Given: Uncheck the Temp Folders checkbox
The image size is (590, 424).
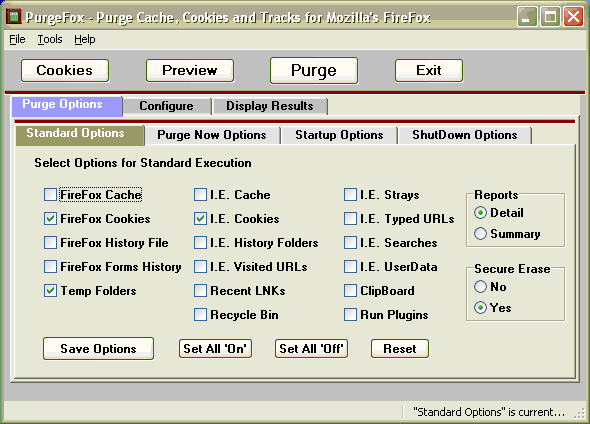Looking at the screenshot, I should [x=50, y=291].
